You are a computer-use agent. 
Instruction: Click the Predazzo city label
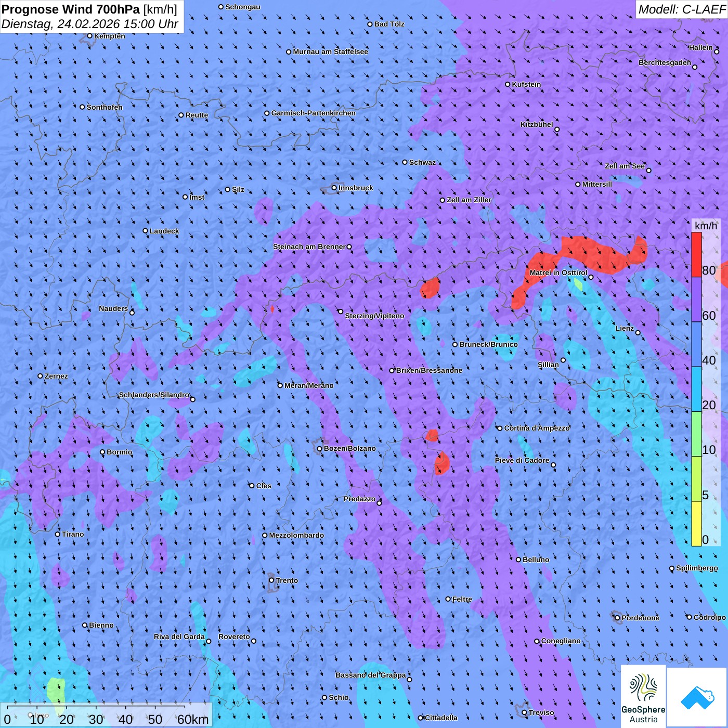pos(360,499)
